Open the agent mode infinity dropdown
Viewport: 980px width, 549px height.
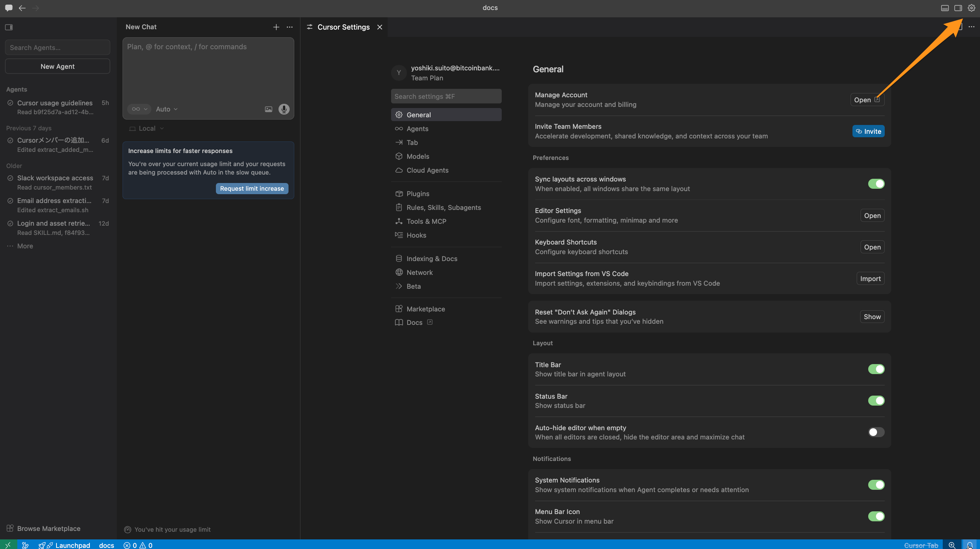[x=139, y=109]
